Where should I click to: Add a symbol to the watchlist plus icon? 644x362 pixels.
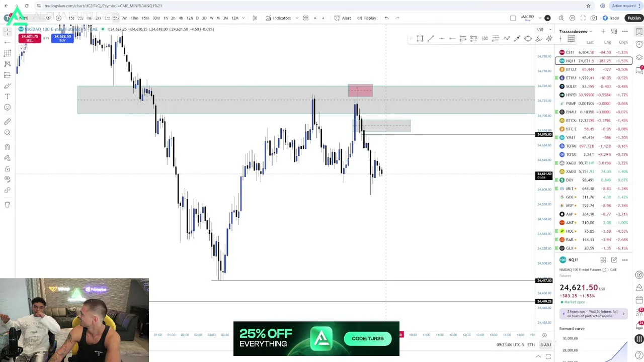click(603, 31)
